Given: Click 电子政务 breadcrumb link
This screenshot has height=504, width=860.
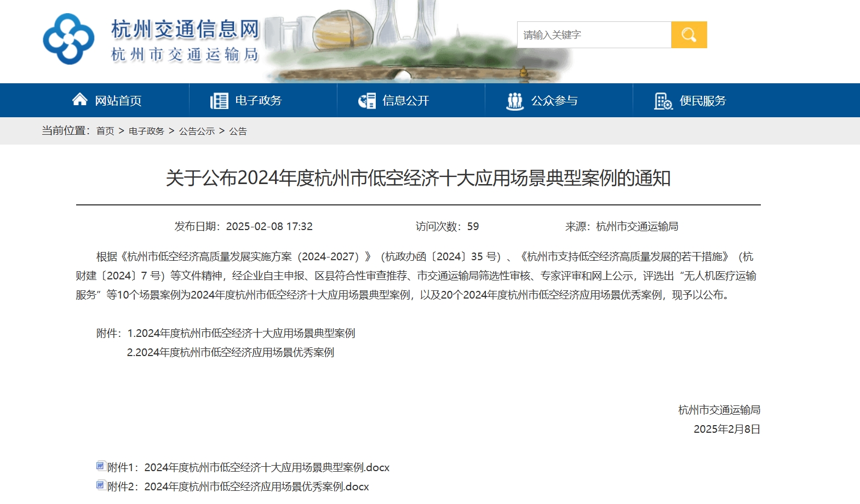Looking at the screenshot, I should pos(146,131).
